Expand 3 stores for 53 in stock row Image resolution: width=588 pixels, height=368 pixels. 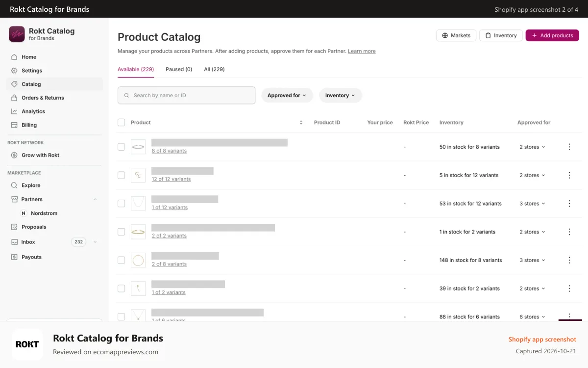pos(532,204)
